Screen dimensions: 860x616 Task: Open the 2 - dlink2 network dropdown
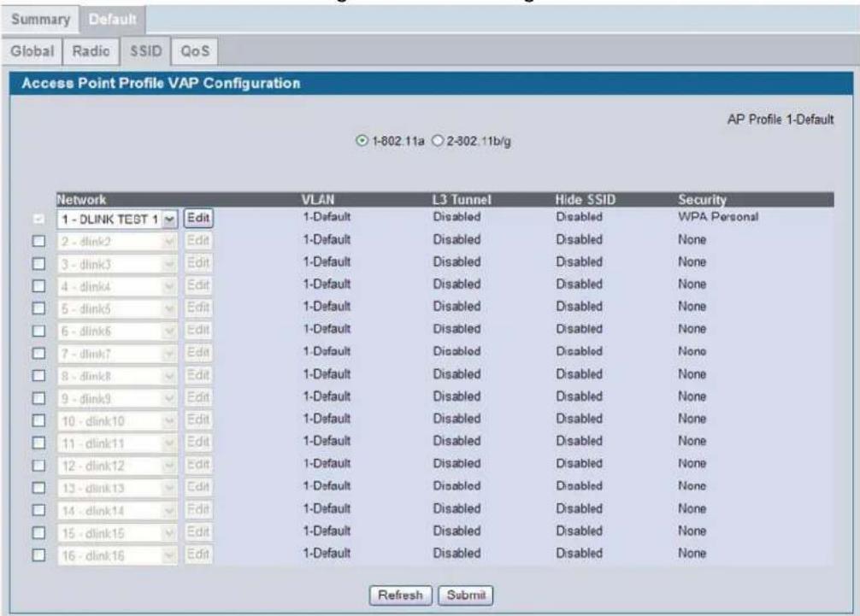coord(117,241)
